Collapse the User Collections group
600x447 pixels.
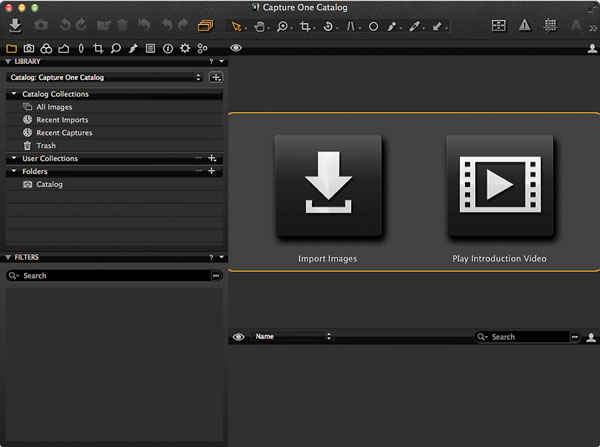click(x=14, y=158)
